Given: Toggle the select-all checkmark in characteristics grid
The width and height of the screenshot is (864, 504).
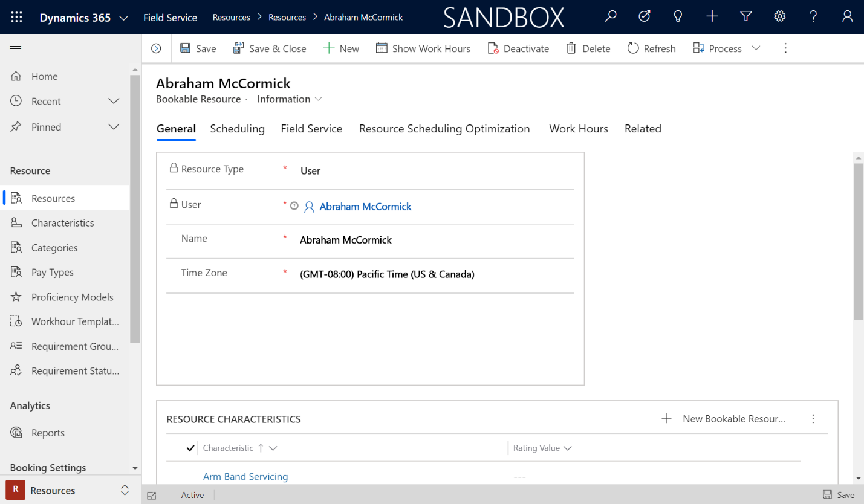Looking at the screenshot, I should [x=190, y=448].
